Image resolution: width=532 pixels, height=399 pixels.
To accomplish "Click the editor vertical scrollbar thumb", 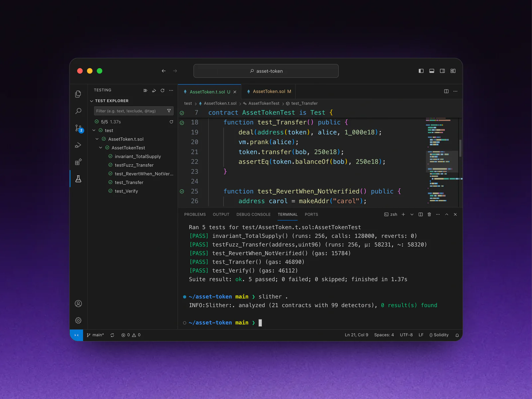I will [461, 148].
